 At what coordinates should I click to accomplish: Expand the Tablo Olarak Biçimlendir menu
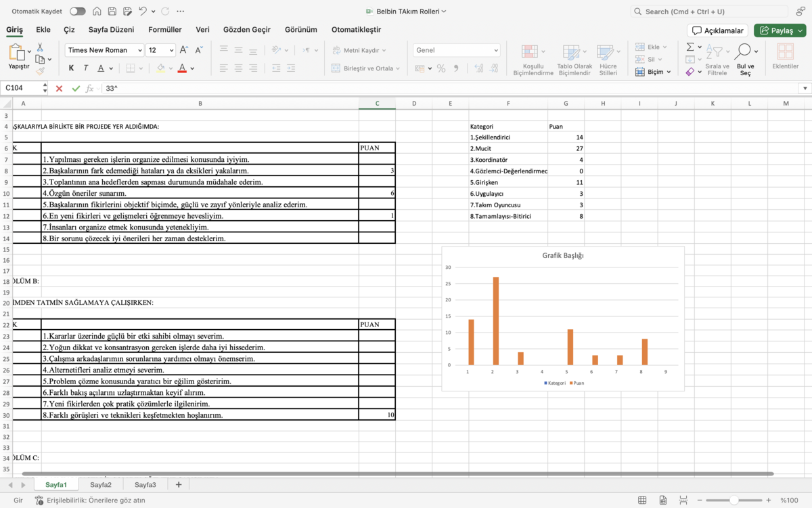(x=585, y=51)
